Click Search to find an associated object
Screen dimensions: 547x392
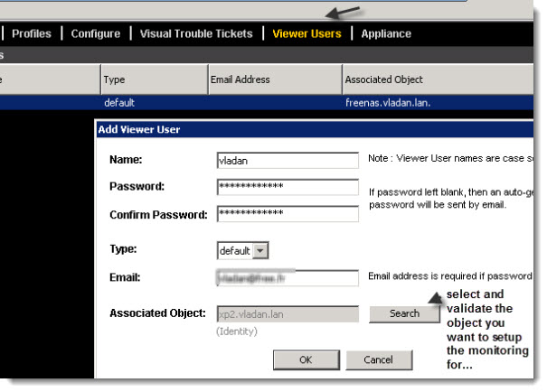tap(404, 314)
